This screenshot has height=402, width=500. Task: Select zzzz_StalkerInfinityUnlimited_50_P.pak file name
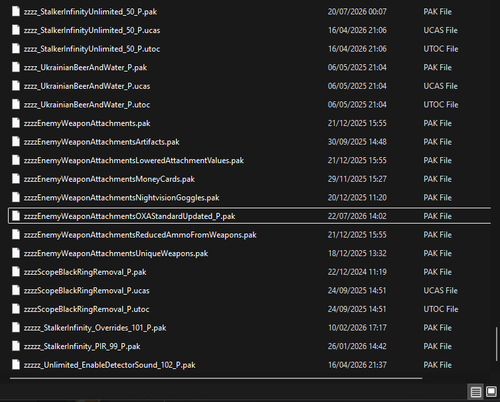coord(90,12)
